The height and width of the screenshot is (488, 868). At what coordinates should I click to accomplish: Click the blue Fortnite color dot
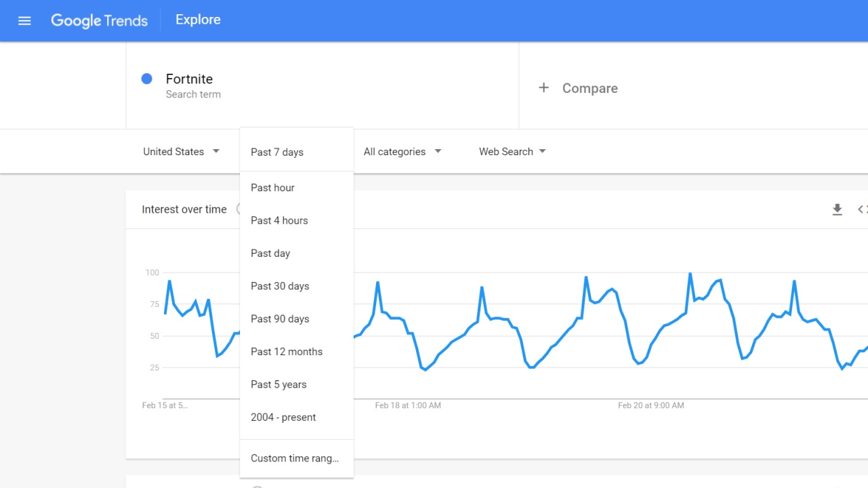click(146, 79)
